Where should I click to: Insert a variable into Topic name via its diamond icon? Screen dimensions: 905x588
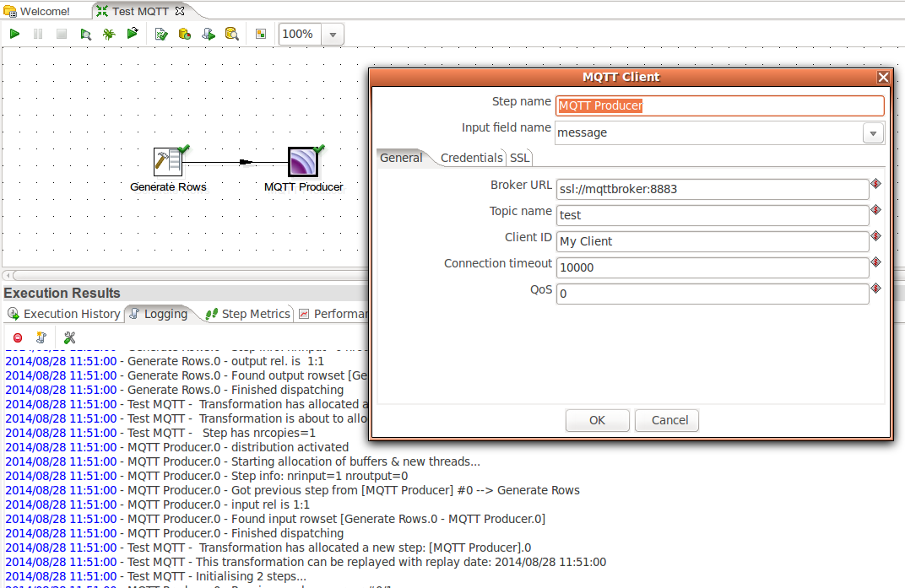click(x=875, y=209)
